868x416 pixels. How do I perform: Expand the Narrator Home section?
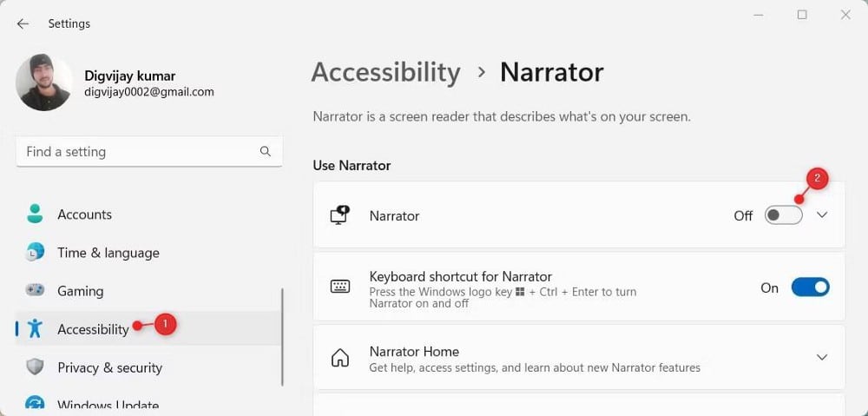pyautogui.click(x=822, y=358)
